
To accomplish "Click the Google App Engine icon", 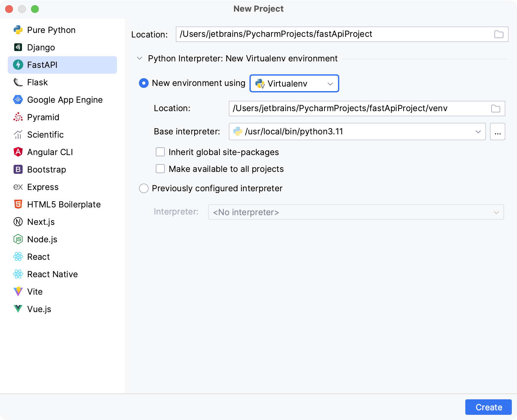I will (18, 100).
